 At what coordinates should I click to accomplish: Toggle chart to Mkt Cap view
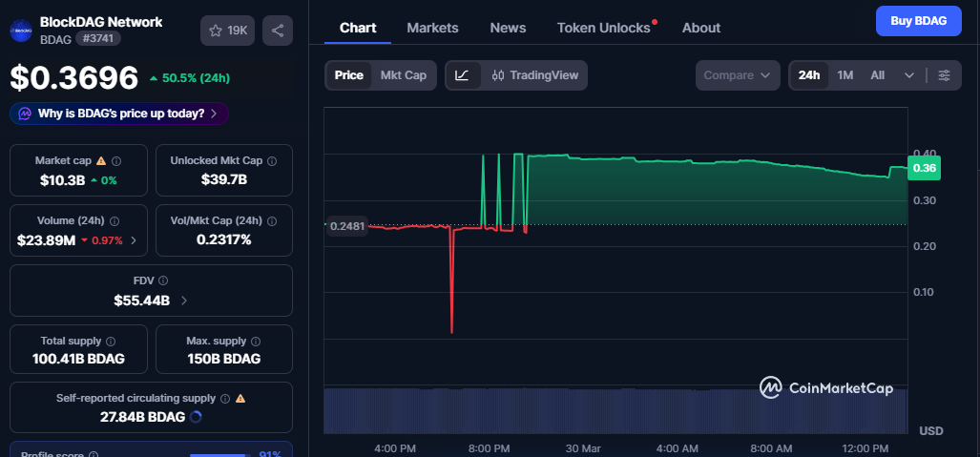click(x=404, y=75)
